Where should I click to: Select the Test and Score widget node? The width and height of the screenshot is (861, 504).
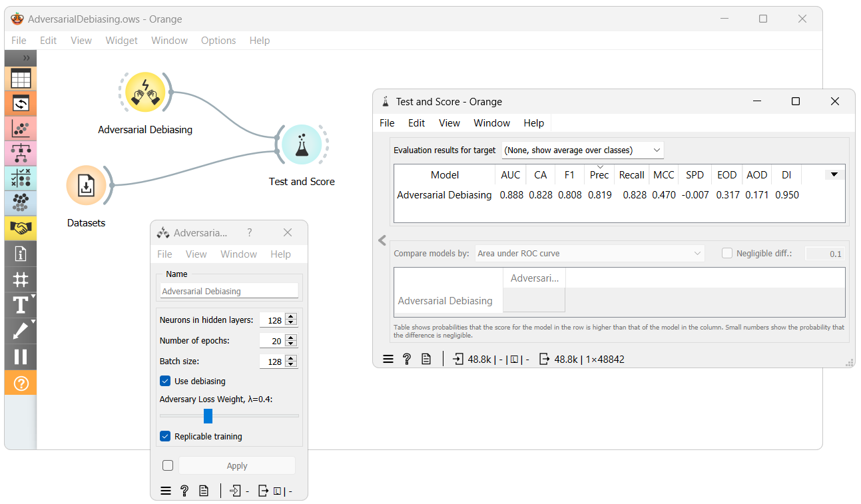[301, 144]
